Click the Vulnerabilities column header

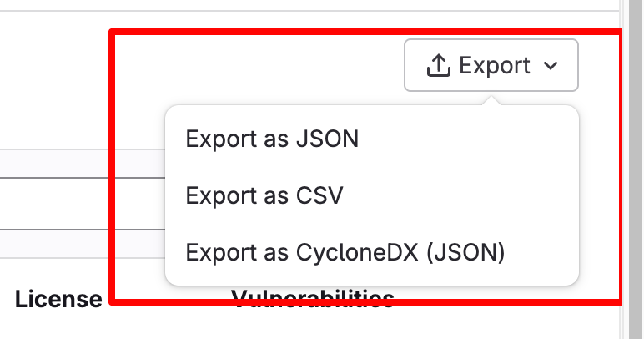[x=312, y=298]
